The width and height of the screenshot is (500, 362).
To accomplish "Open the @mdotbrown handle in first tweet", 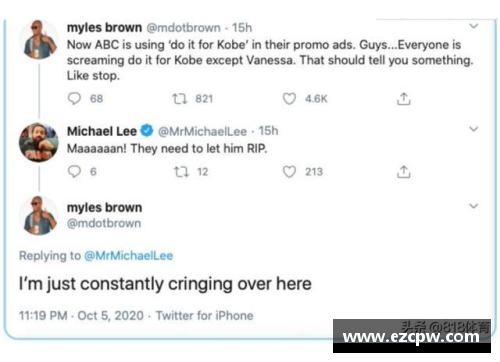I will pyautogui.click(x=183, y=28).
